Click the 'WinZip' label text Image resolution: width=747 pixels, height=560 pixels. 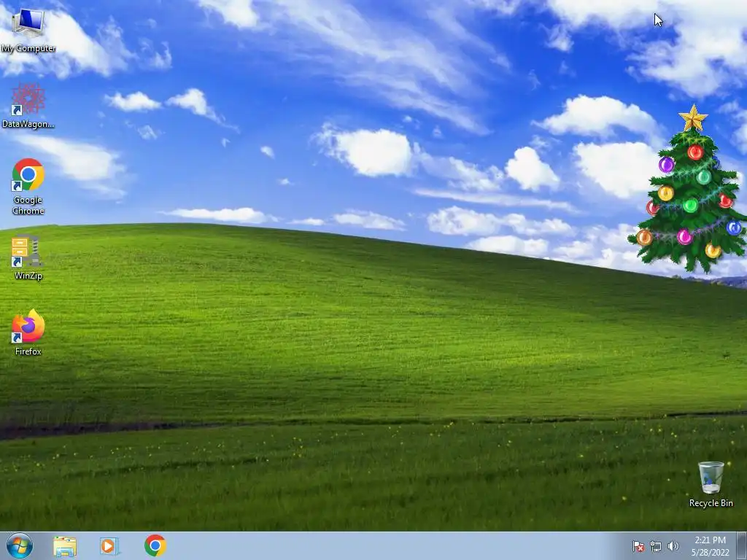(28, 276)
